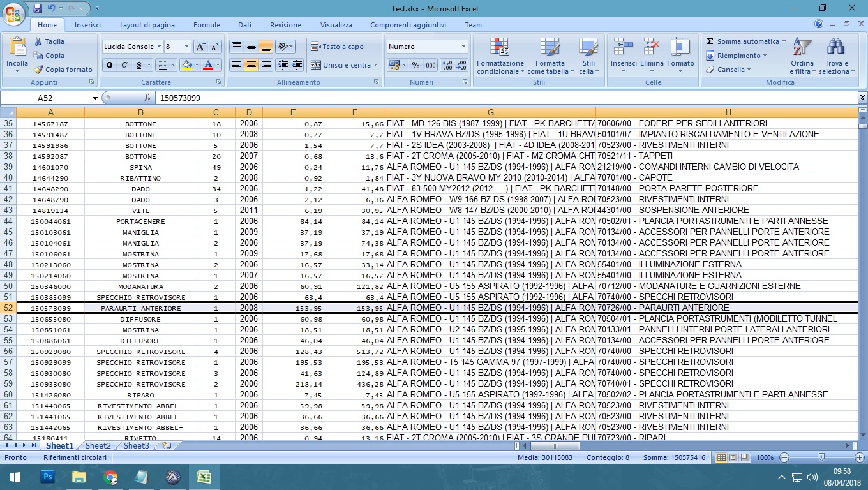Open Stili cella gallery
Viewport: 868px width, 490px height.
click(x=588, y=56)
